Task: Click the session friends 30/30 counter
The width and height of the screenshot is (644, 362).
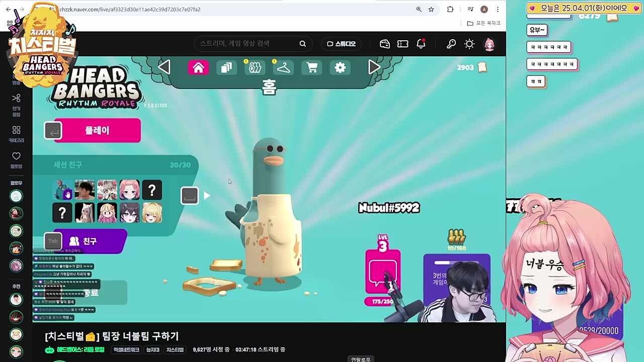Action: point(180,165)
